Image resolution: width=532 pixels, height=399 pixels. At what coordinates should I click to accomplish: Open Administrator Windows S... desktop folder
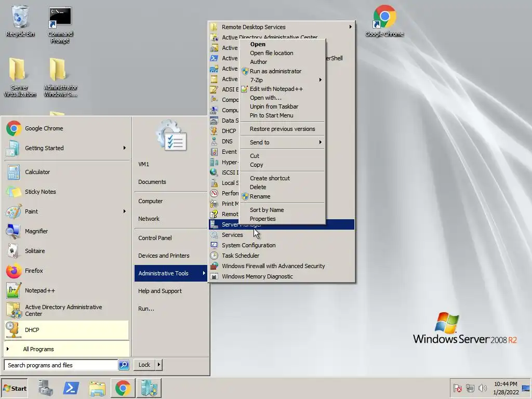60,77
